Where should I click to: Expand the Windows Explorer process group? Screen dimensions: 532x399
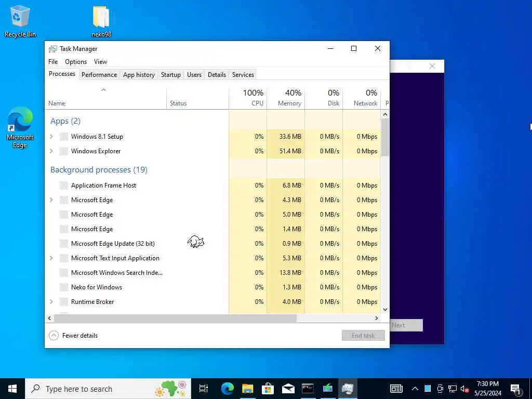tap(51, 151)
